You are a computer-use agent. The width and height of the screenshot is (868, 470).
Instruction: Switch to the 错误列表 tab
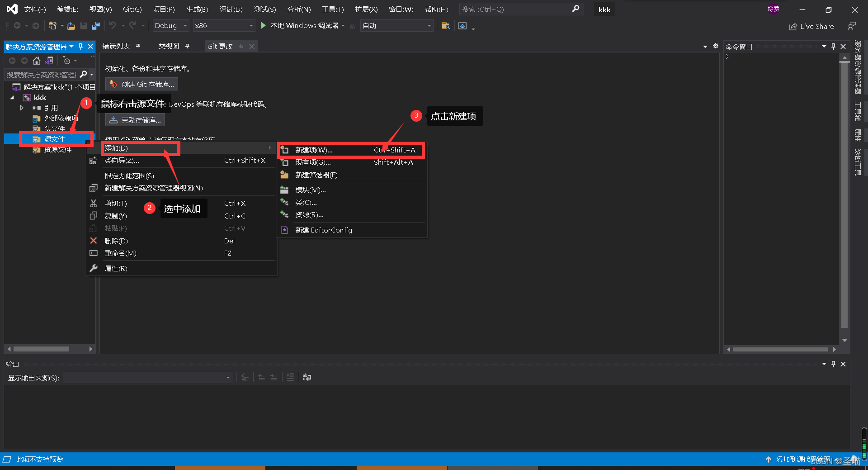point(116,46)
